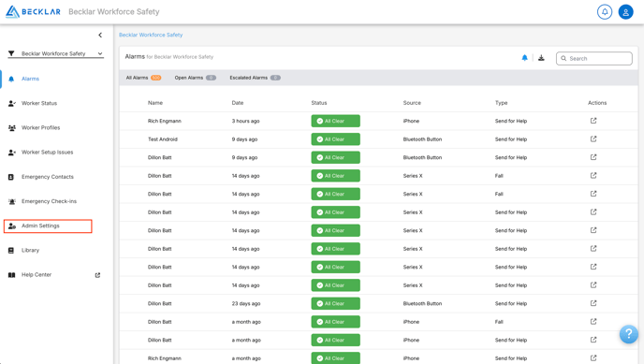Image resolution: width=644 pixels, height=364 pixels.
Task: Click the Emergency Contacts book icon
Action: point(11,177)
